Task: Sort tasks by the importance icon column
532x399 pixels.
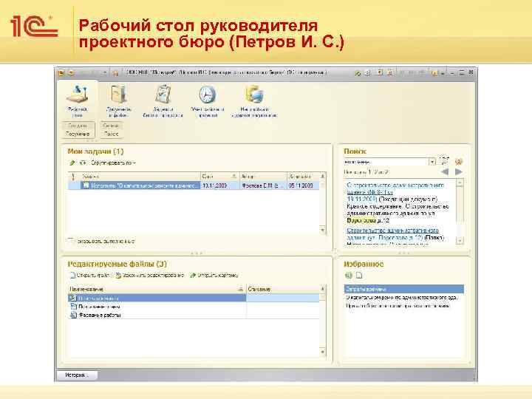Action: pos(72,177)
